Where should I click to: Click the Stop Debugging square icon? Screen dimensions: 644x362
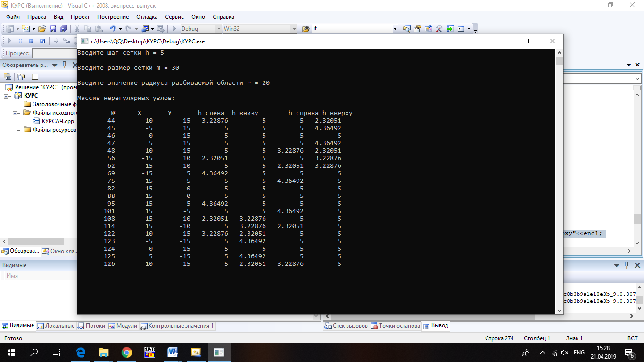click(32, 41)
